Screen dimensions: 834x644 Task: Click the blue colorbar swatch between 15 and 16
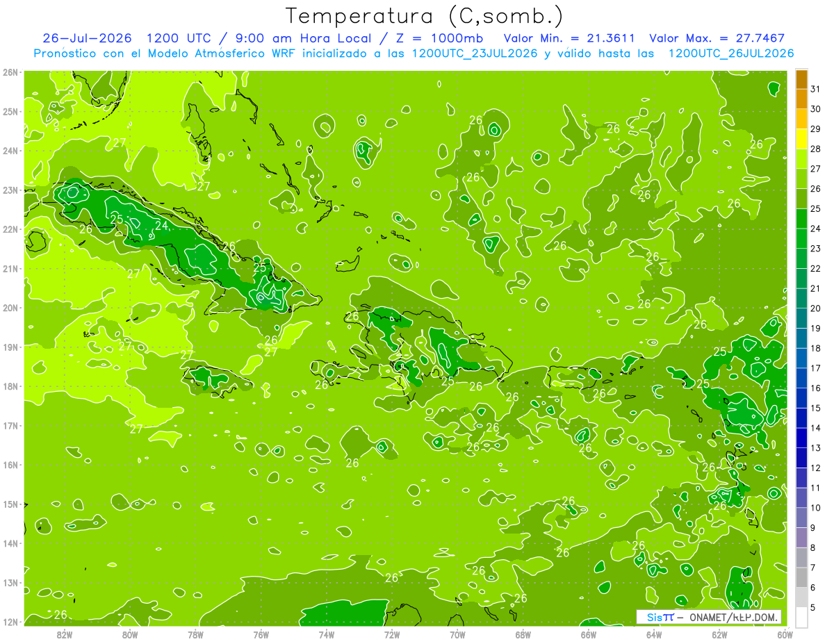pyautogui.click(x=801, y=398)
